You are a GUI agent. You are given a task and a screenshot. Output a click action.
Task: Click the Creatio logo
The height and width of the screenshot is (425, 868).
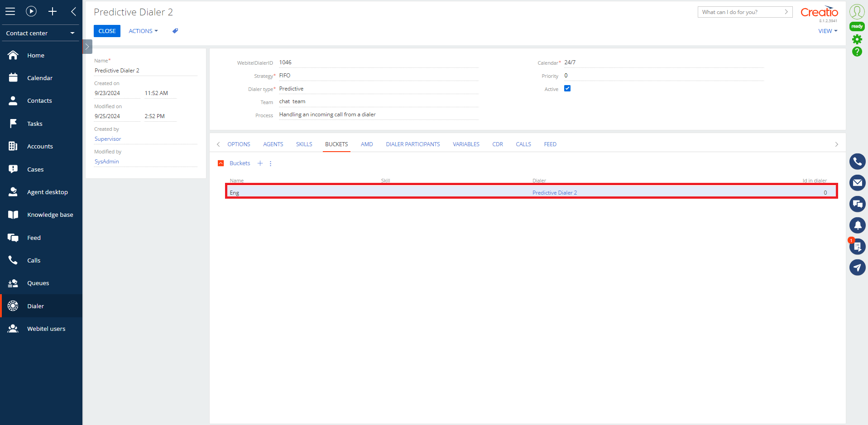click(819, 12)
